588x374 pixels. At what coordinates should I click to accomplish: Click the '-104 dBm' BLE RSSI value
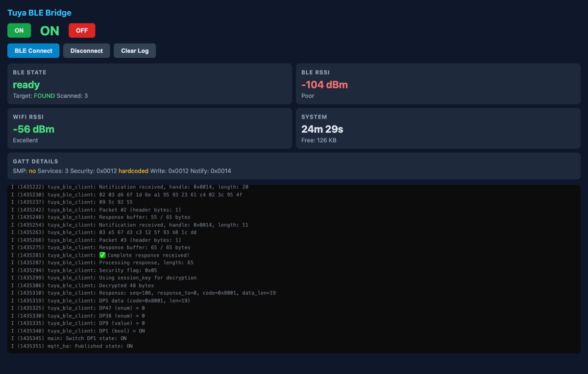(x=324, y=85)
